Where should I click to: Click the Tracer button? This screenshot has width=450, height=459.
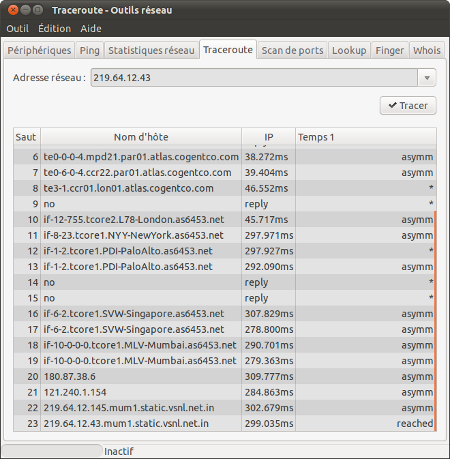click(408, 106)
